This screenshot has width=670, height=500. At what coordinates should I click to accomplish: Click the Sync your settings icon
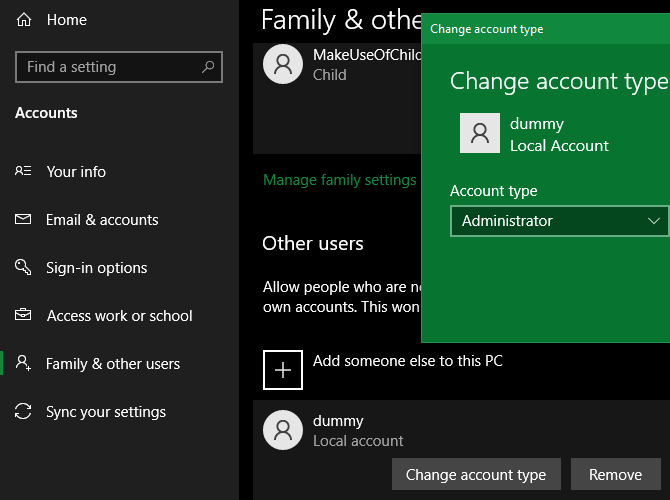click(x=24, y=412)
